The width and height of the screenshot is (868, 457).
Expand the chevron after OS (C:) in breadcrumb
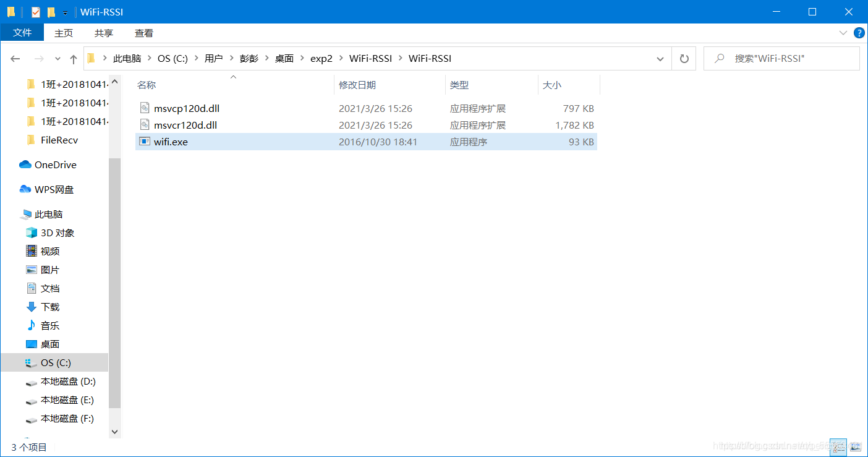(195, 58)
